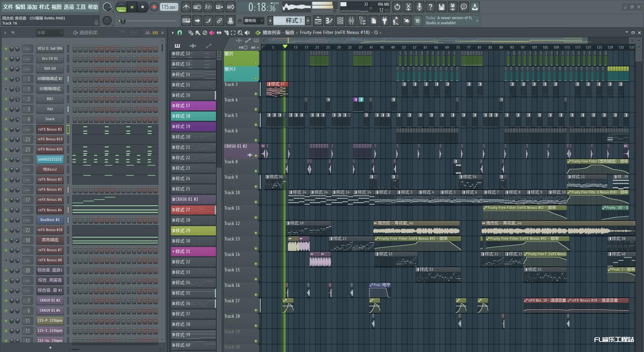The width and height of the screenshot is (644, 352).
Task: Open the audio editor scissors icon
Action: point(408,7)
